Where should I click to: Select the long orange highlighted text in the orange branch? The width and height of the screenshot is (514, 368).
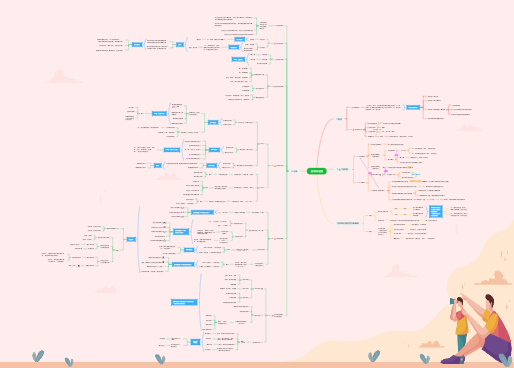tap(415, 181)
